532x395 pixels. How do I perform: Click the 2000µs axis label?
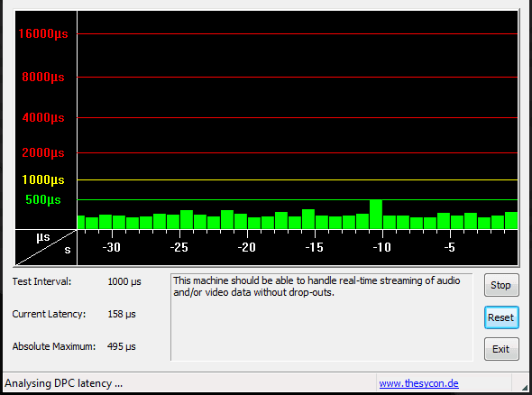[x=43, y=152]
